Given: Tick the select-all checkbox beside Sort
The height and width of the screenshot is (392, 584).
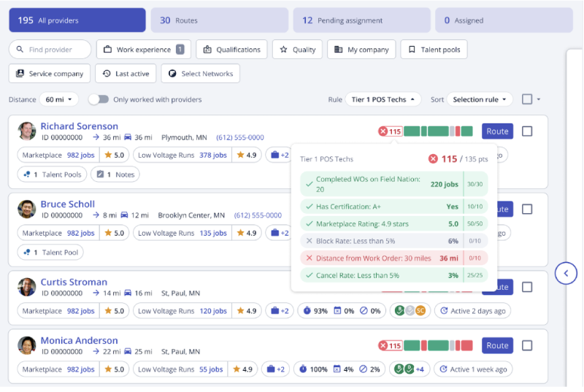Looking at the screenshot, I should coord(527,99).
